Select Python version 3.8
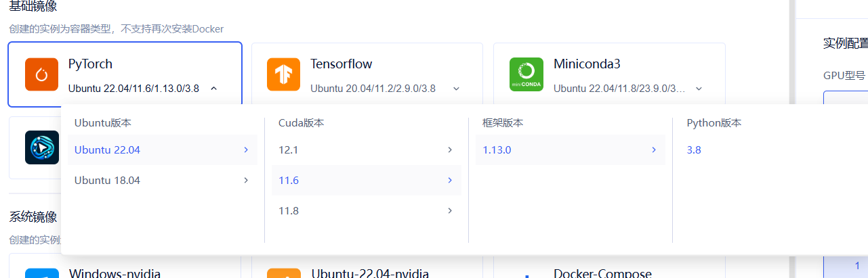The width and height of the screenshot is (868, 278). pyautogui.click(x=694, y=149)
